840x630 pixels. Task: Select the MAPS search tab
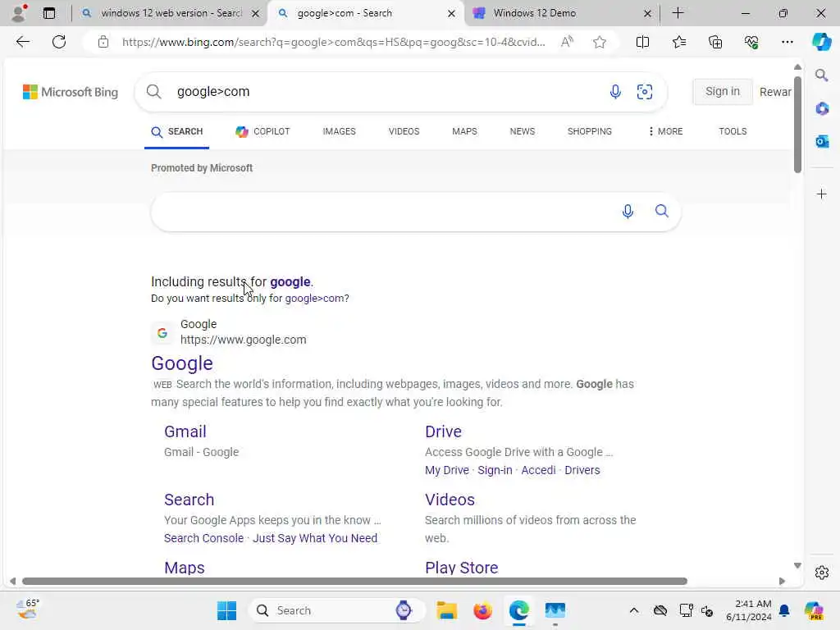464,131
